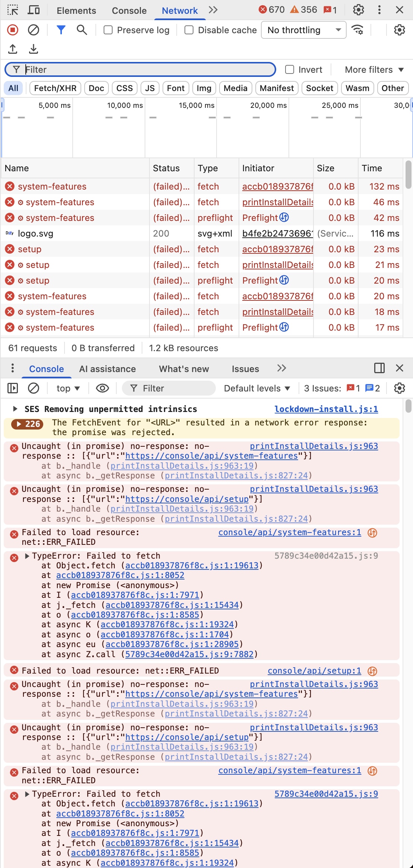The image size is (413, 868).
Task: Click the 2 info issues badge
Action: [373, 388]
